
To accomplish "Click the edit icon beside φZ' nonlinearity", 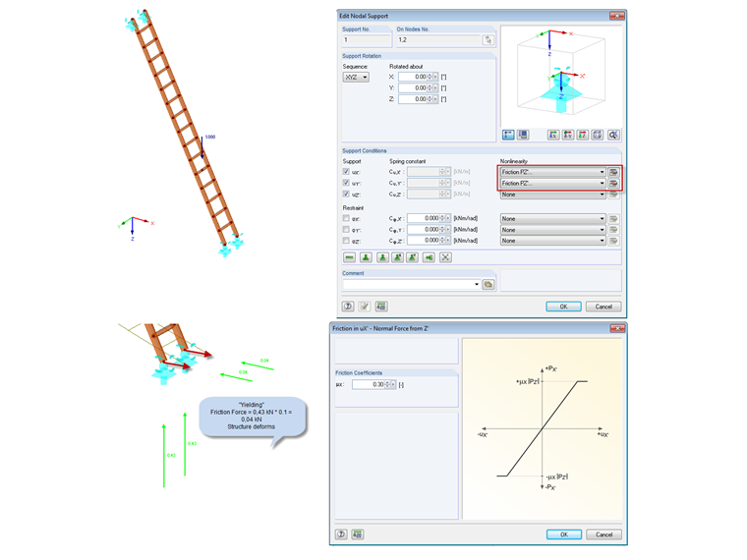I will pyautogui.click(x=613, y=241).
